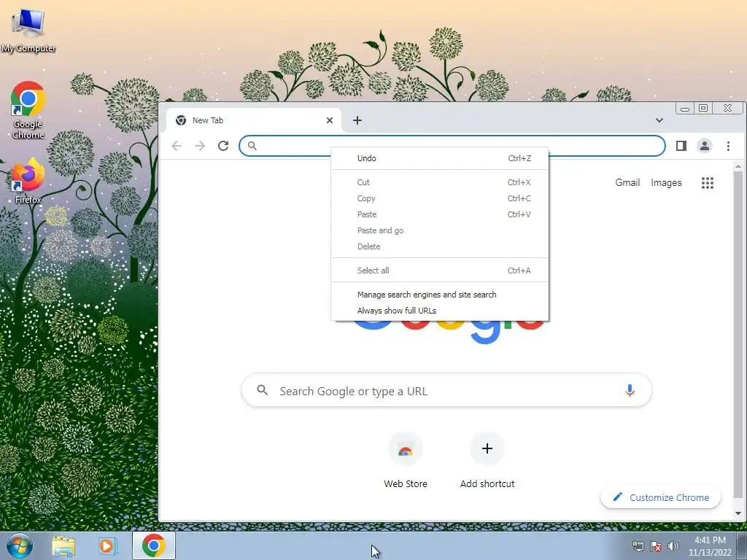Viewport: 747px width, 560px height.
Task: Open the profile avatar icon
Action: [705, 146]
